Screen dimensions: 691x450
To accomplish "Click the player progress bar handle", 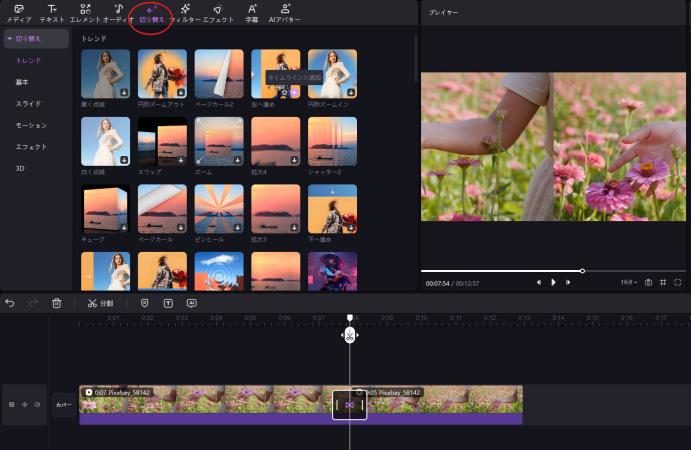I will point(583,270).
